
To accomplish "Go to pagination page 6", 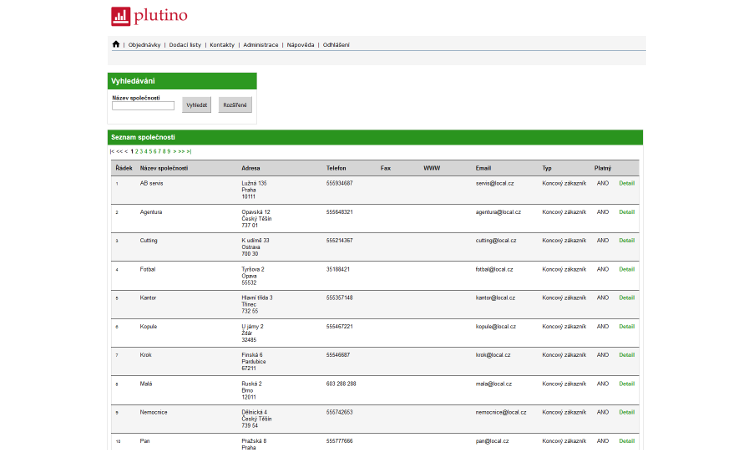I will pyautogui.click(x=155, y=151).
